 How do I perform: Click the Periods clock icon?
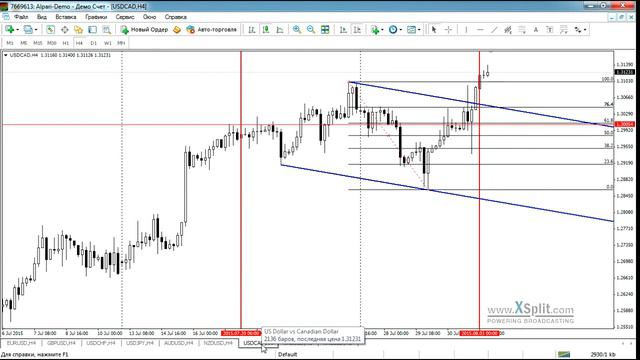[393, 29]
